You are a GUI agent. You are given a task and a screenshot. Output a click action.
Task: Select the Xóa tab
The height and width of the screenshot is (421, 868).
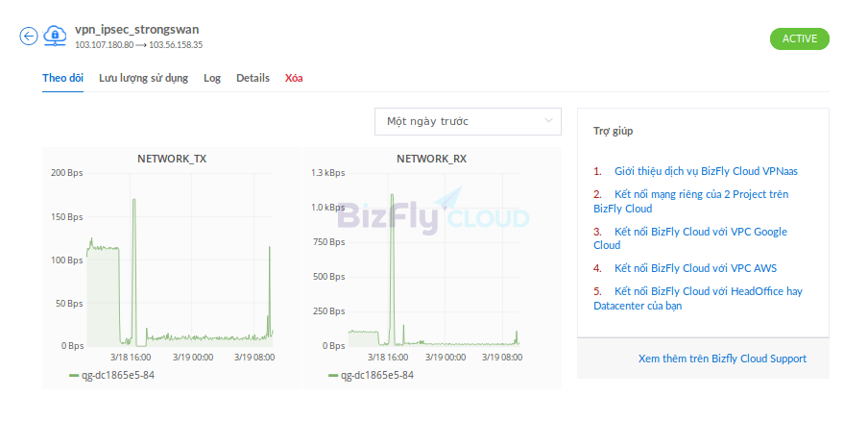(x=294, y=78)
